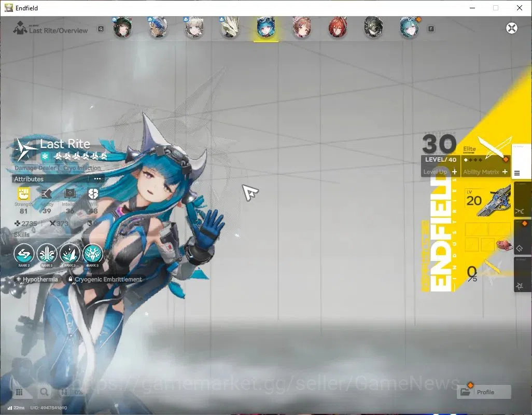Click the 22ms network signal indicator
This screenshot has width=532, height=415.
[x=16, y=408]
